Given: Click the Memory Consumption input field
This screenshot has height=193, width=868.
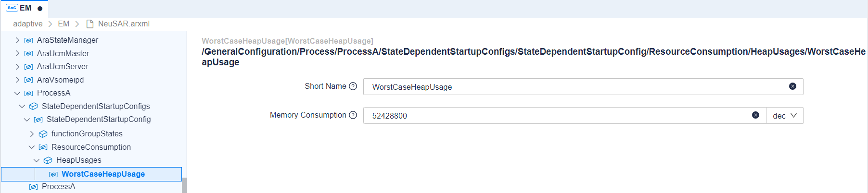Looking at the screenshot, I should click(553, 116).
